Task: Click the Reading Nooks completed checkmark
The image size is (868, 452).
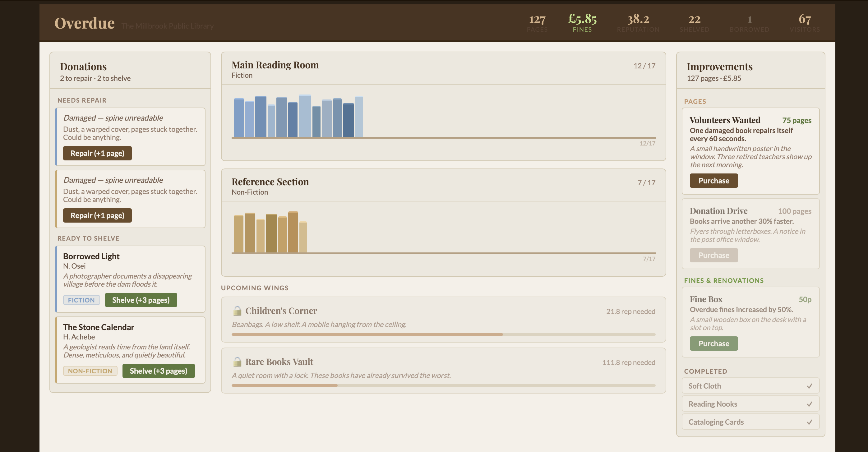Action: (809, 404)
